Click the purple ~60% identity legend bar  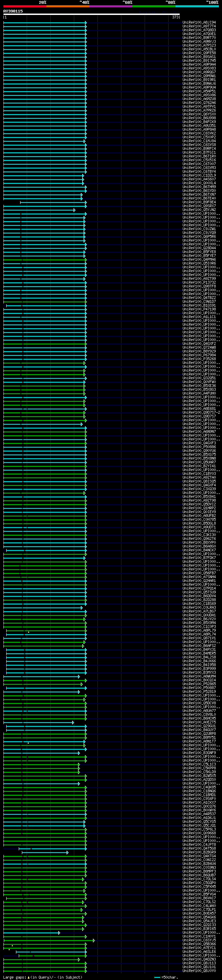pos(111,6)
